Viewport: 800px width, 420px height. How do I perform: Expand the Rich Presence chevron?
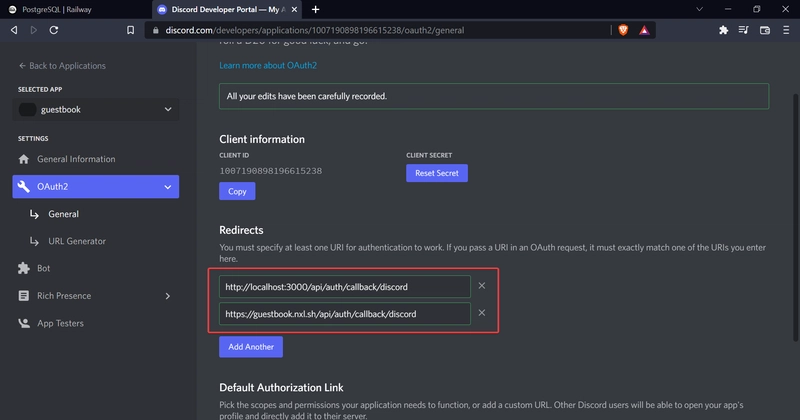click(168, 296)
